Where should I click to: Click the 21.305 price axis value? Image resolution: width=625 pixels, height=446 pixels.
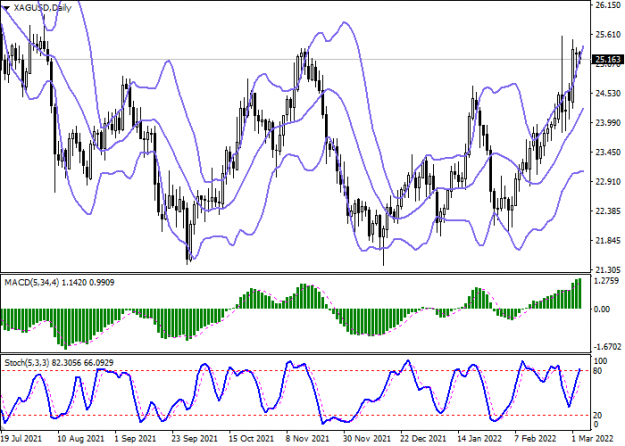pyautogui.click(x=607, y=269)
